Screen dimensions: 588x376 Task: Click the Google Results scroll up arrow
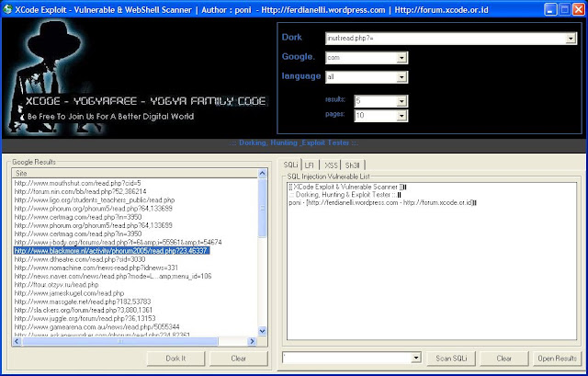(262, 173)
